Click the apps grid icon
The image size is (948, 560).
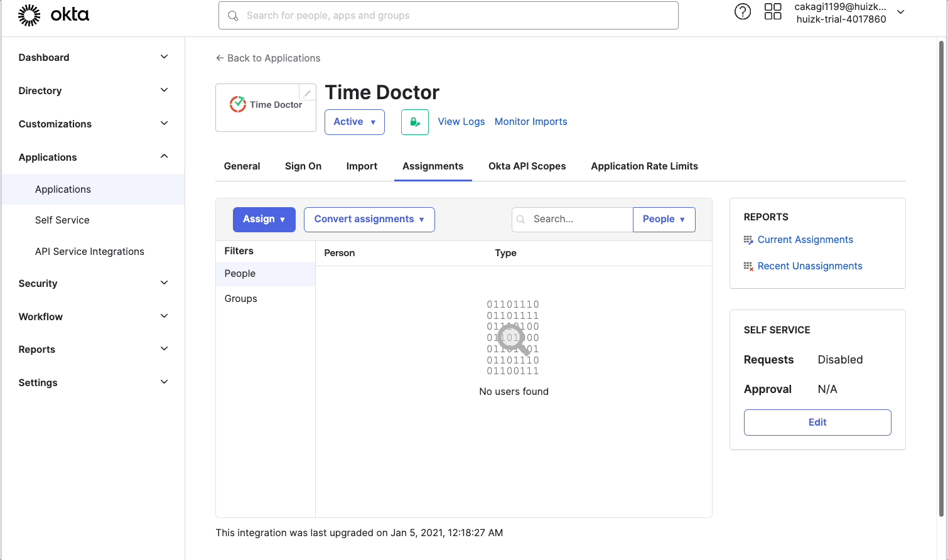[773, 11]
